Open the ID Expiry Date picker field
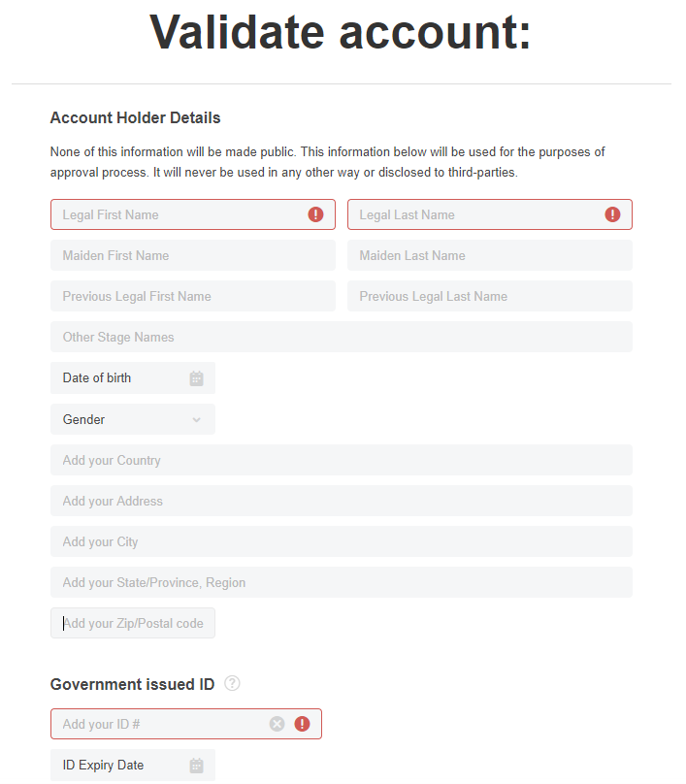Screen dimensions: 686x784 tap(133, 765)
